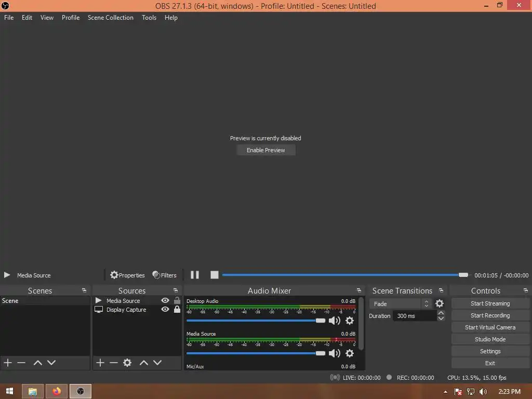Open Desktop Audio gear settings
This screenshot has height=399, width=532.
tap(350, 321)
